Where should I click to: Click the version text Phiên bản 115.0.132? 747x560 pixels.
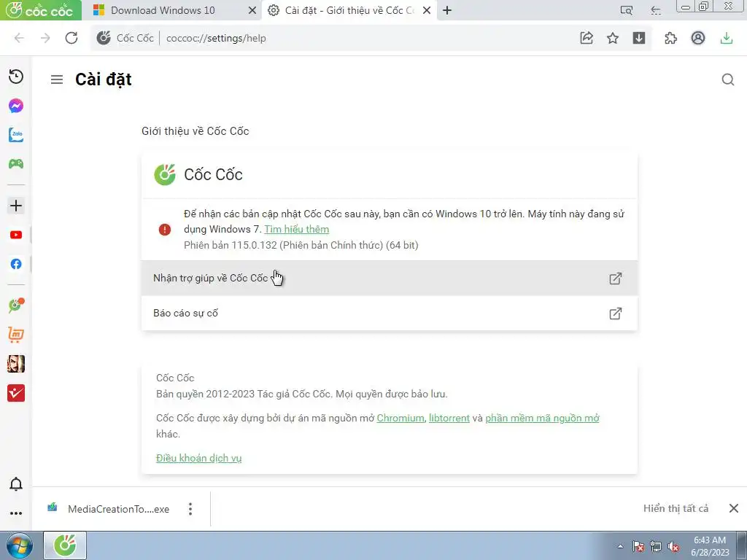pyautogui.click(x=301, y=245)
